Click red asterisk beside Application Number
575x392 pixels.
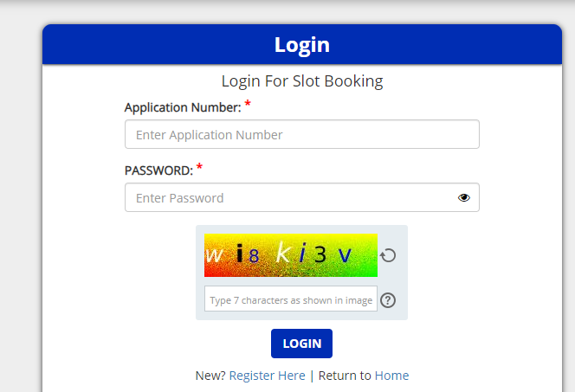(248, 103)
